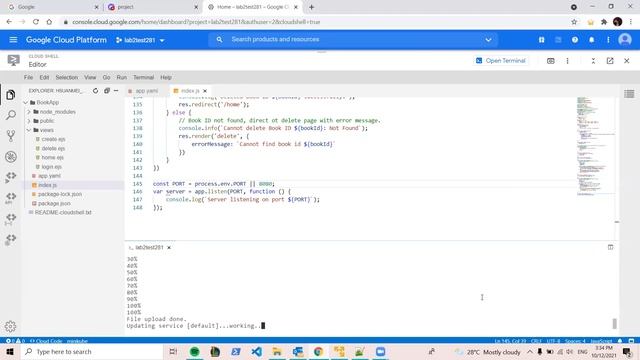Open Explorer more actions menu
This screenshot has width=640, height=360.
116,91
